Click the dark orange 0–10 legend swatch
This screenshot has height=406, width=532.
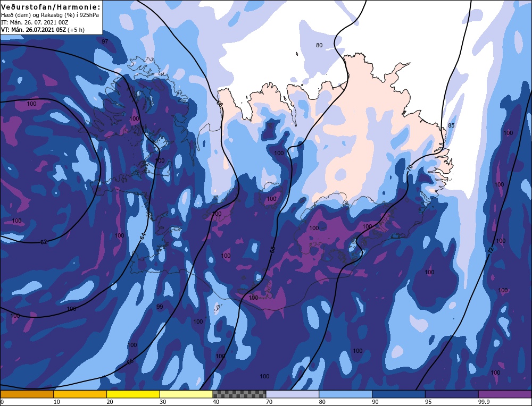pos(27,394)
